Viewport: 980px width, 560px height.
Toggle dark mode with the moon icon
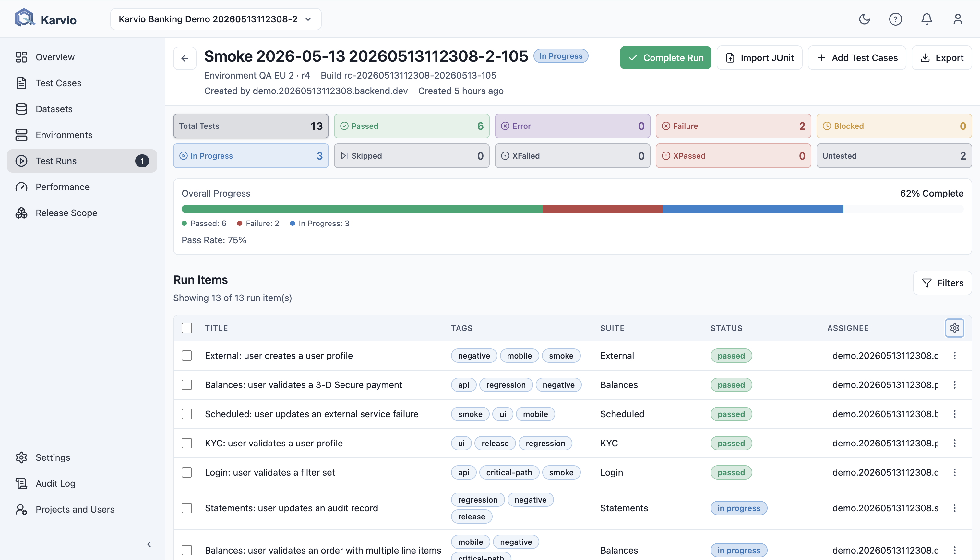(x=864, y=19)
